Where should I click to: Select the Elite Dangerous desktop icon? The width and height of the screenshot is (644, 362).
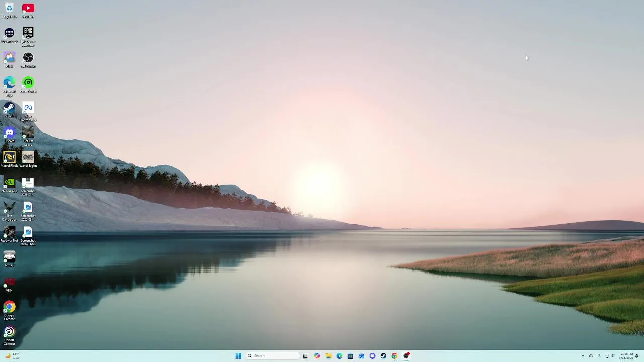[9, 212]
